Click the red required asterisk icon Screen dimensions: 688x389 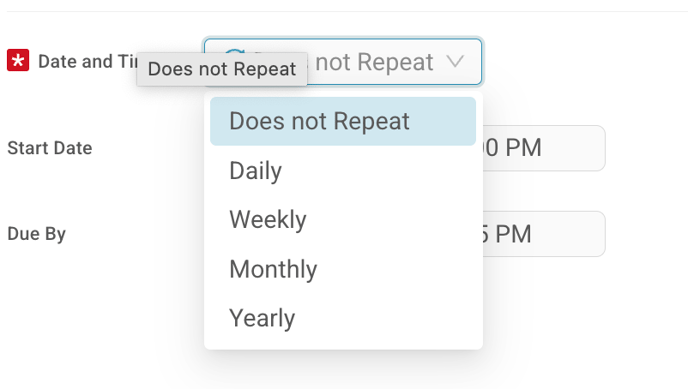pos(18,60)
